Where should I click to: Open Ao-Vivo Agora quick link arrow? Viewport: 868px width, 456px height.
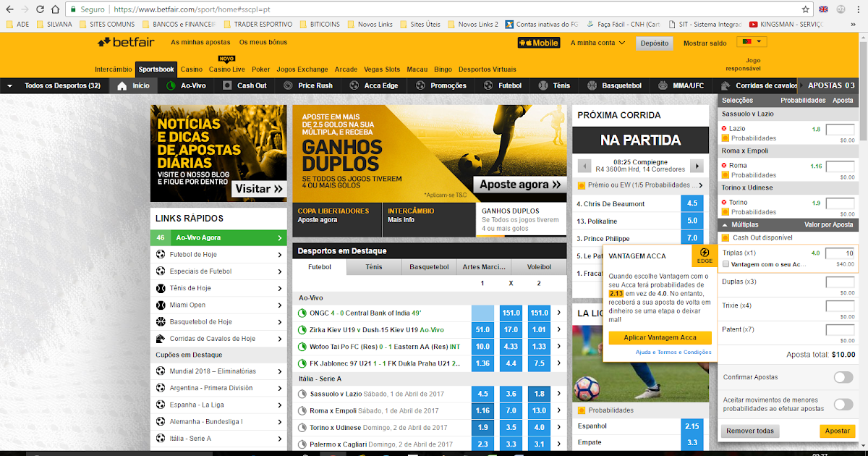click(x=280, y=237)
